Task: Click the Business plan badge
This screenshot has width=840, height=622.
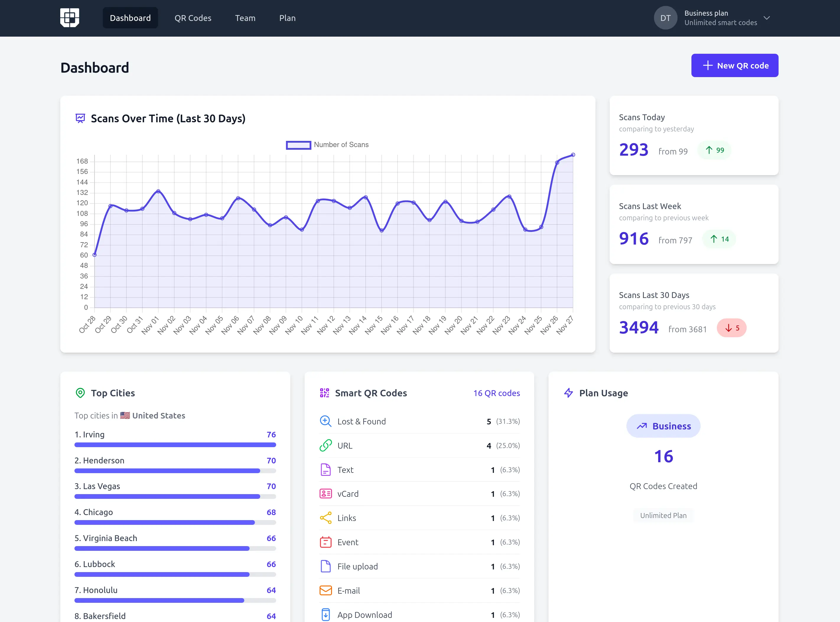Action: [x=663, y=426]
